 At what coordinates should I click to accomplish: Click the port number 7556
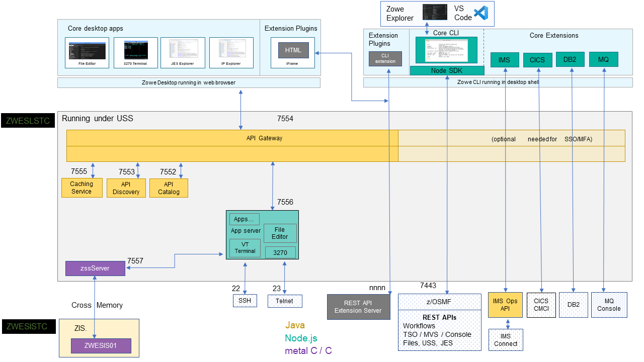click(285, 202)
